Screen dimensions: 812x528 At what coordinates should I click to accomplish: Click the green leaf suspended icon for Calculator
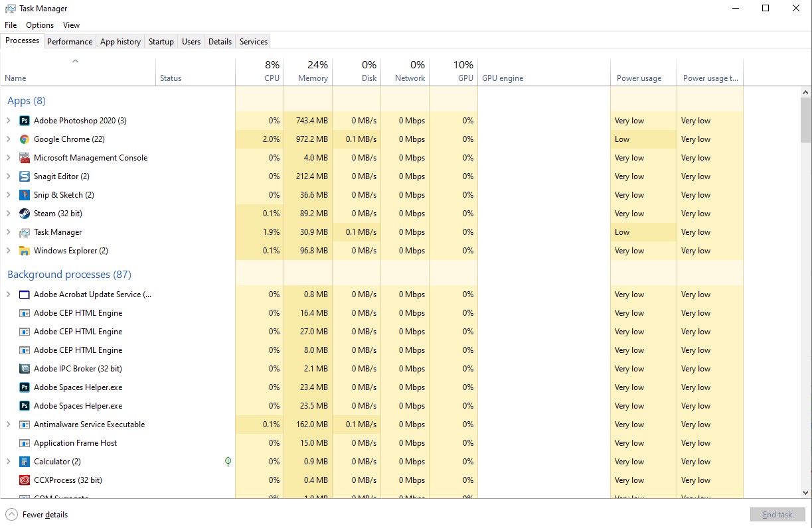(228, 461)
